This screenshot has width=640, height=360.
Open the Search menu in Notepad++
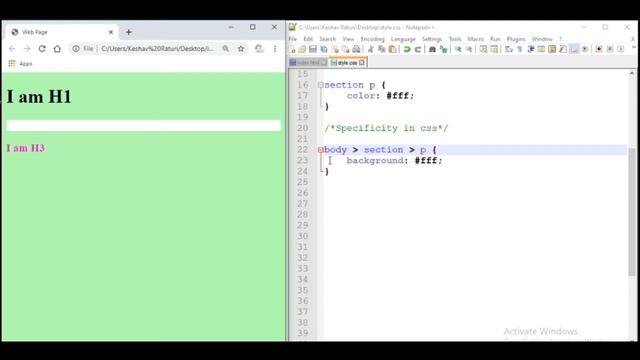pos(327,39)
